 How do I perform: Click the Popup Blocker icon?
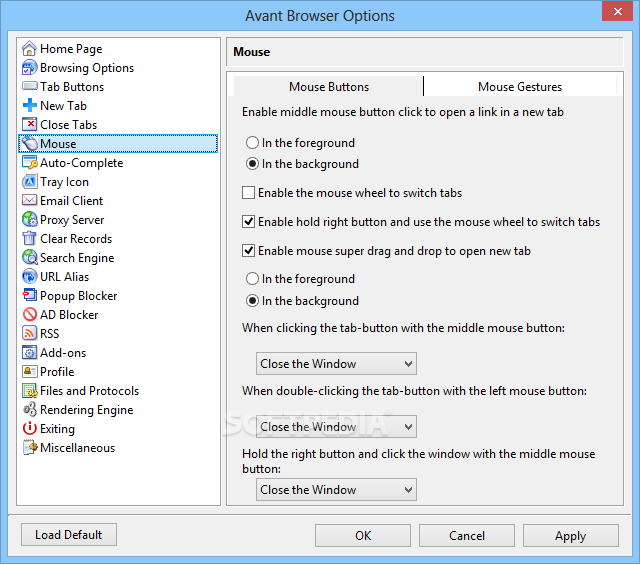[29, 295]
